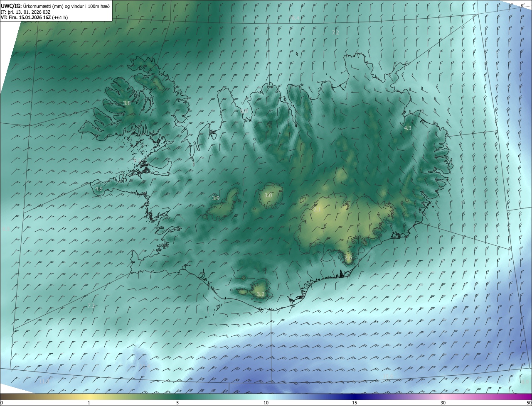Image resolution: width=532 pixels, height=406 pixels.
Task: Click the 4.9 value label on the map
Action: 99,188
